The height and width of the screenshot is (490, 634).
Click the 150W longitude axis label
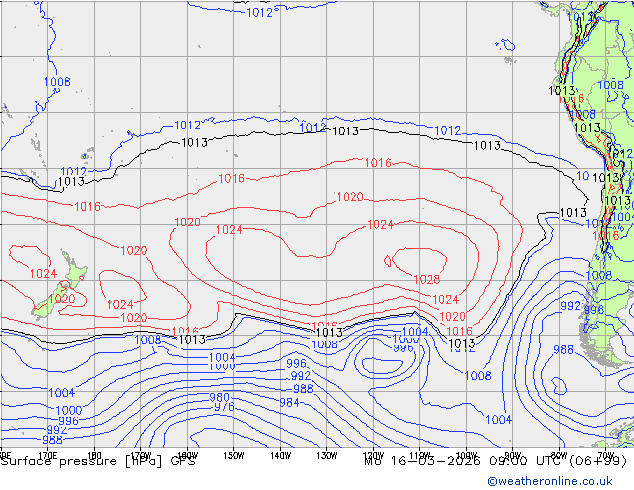tap(234, 456)
